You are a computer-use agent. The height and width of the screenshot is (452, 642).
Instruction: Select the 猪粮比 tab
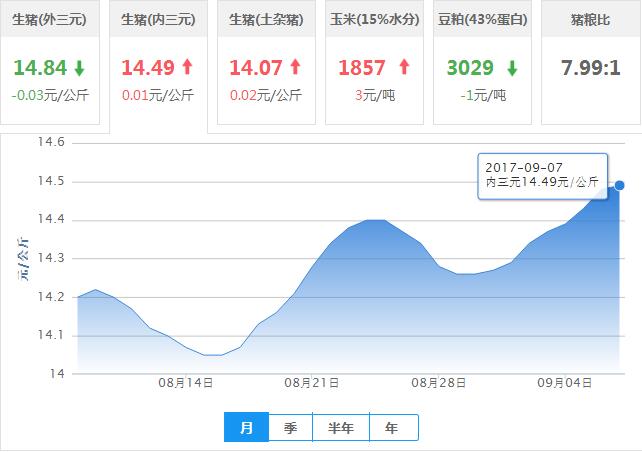point(591,62)
